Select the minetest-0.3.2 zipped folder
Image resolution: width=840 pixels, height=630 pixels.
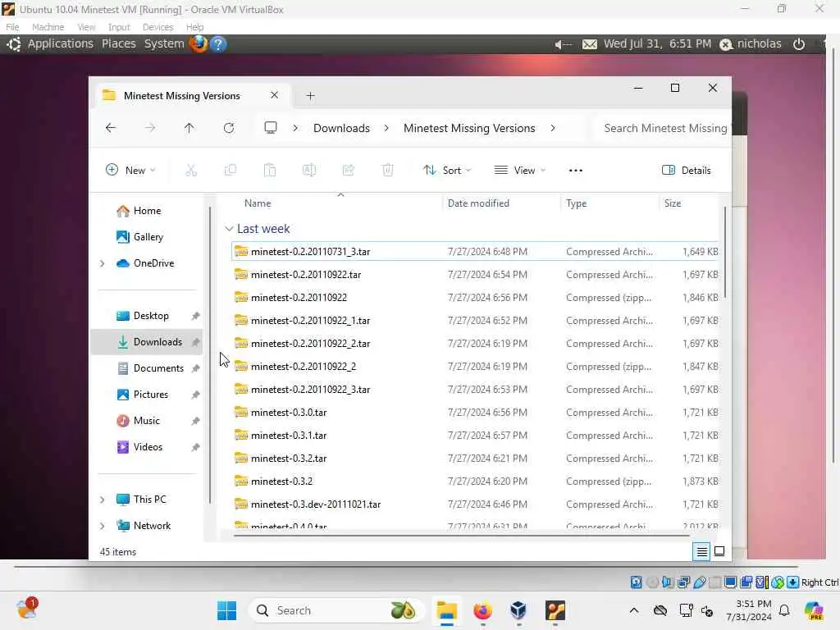pos(475,481)
